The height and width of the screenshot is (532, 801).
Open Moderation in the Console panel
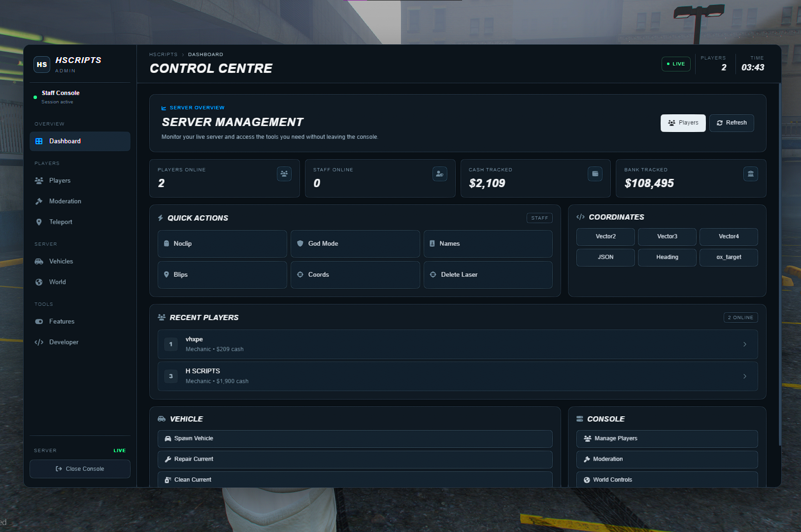click(x=667, y=460)
